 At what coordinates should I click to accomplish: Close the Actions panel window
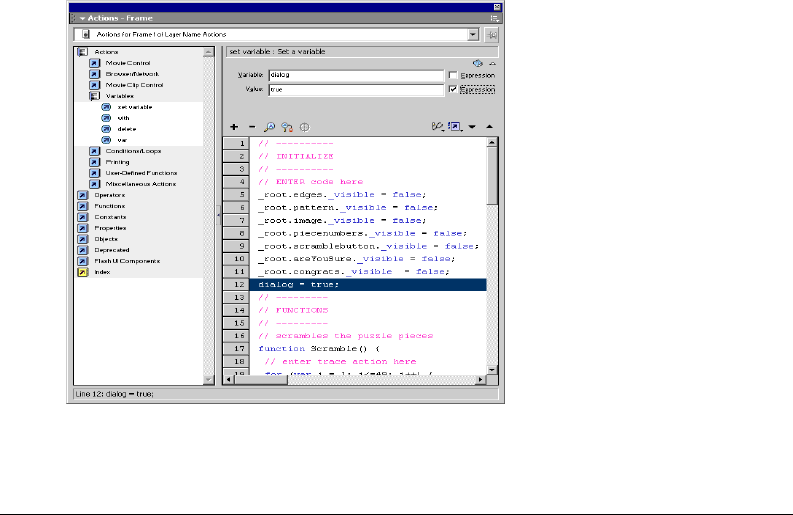tap(497, 7)
